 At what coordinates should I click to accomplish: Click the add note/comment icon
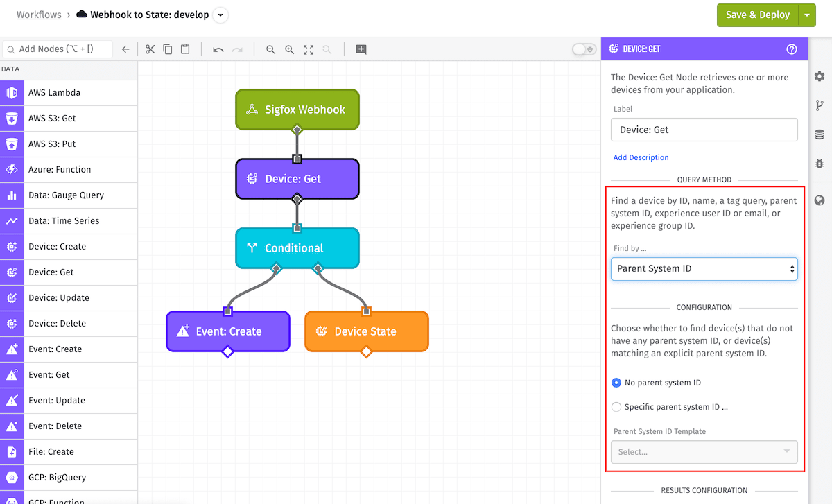tap(361, 49)
